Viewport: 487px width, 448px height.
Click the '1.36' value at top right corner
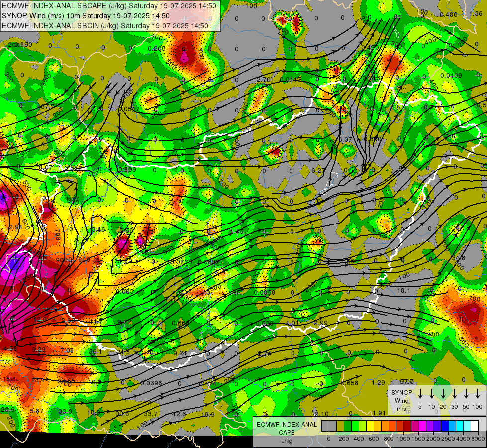click(476, 13)
